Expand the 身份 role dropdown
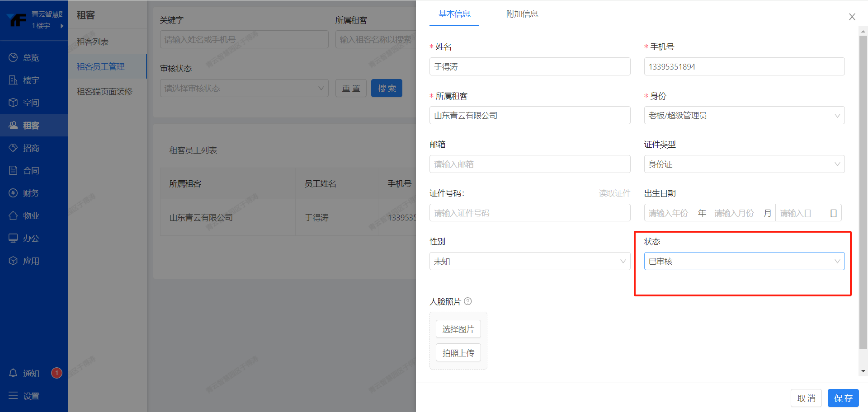Screen dimensions: 868x412 pos(744,116)
